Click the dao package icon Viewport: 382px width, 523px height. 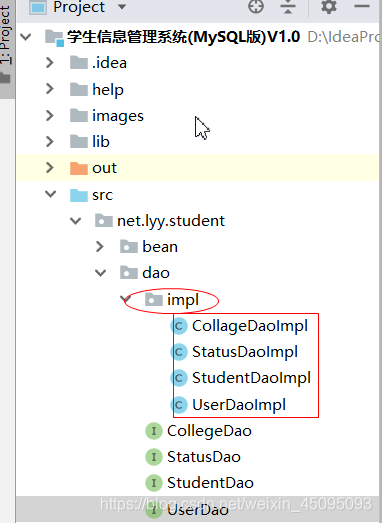click(129, 273)
